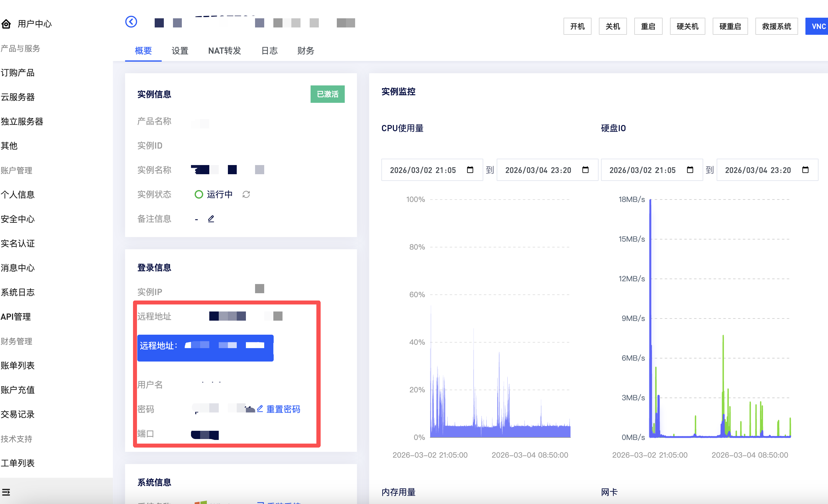Open calendar picker for CPU start date

(470, 170)
